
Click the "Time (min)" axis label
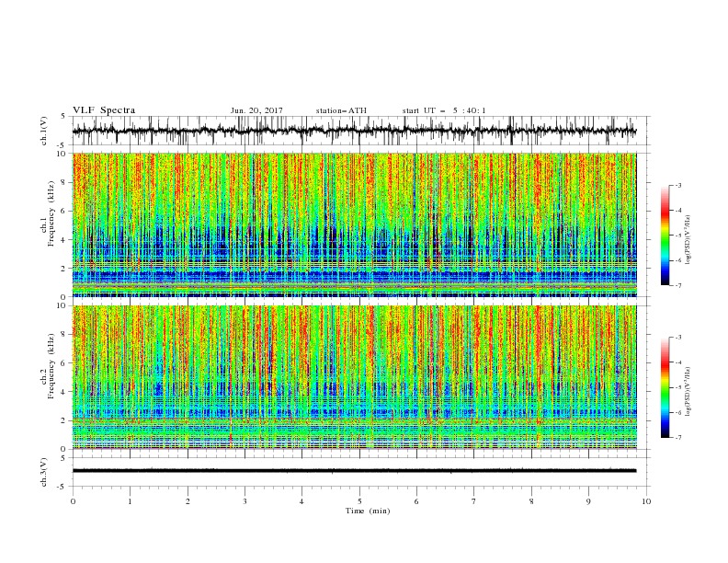tap(368, 511)
